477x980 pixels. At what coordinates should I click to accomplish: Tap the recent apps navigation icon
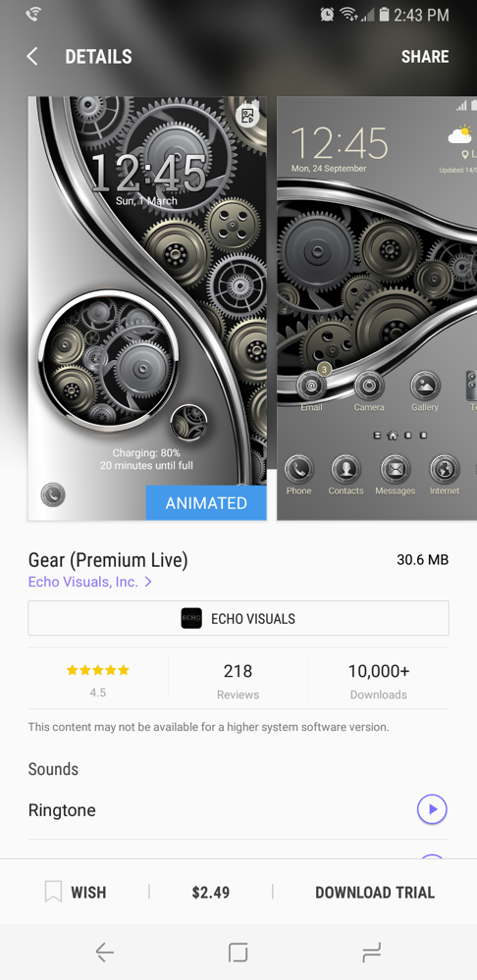(371, 953)
